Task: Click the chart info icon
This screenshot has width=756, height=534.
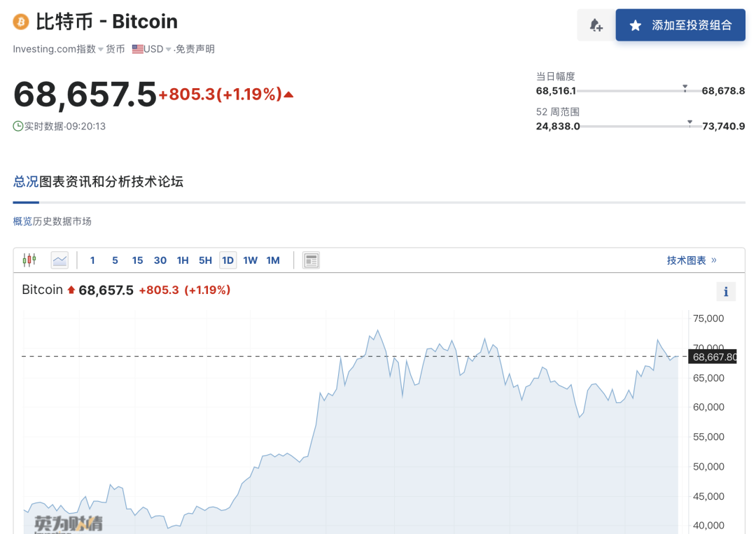Action: (x=726, y=292)
